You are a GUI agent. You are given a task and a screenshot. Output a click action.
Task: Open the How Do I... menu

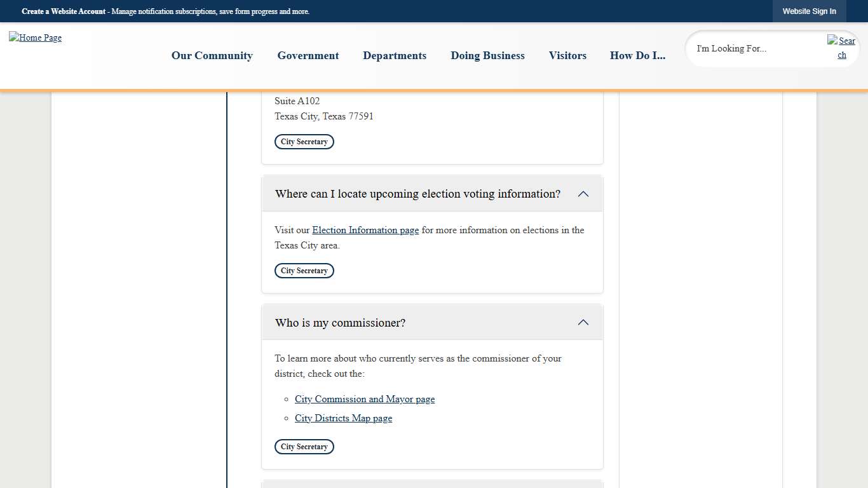click(x=637, y=56)
